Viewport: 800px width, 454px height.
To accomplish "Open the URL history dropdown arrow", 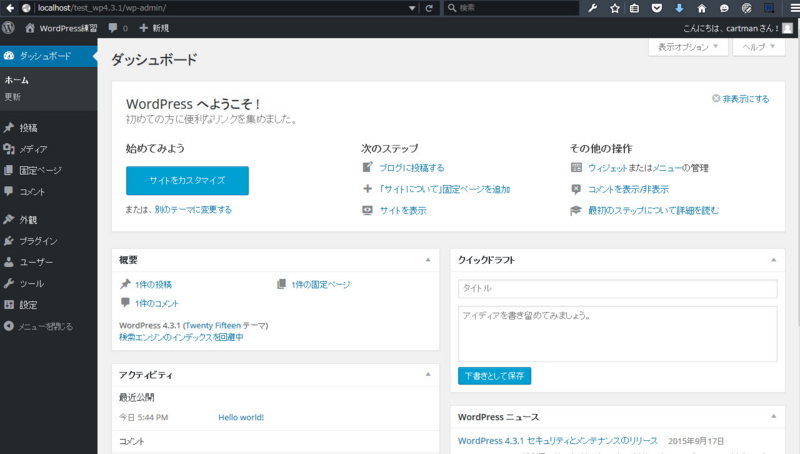I will (x=412, y=8).
